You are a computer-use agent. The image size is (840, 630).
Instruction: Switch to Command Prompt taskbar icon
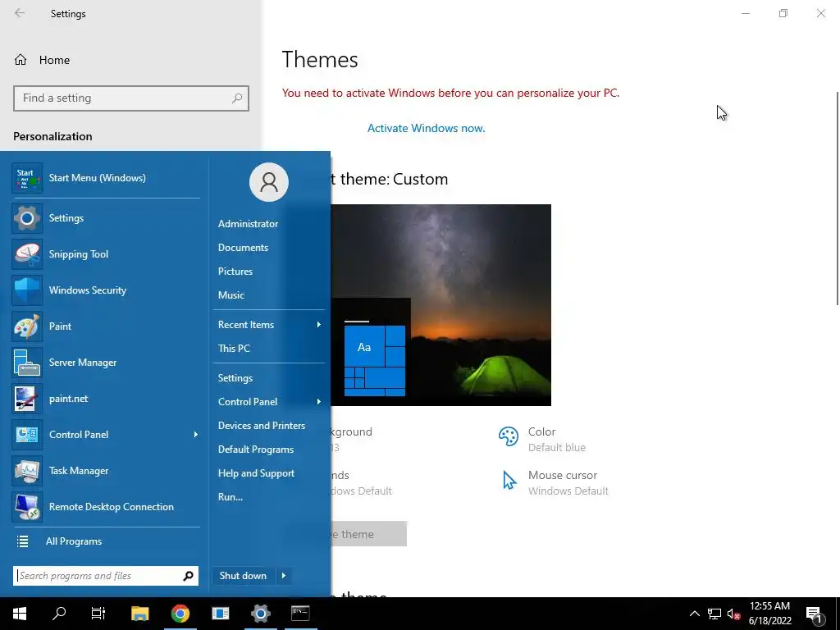pos(300,614)
